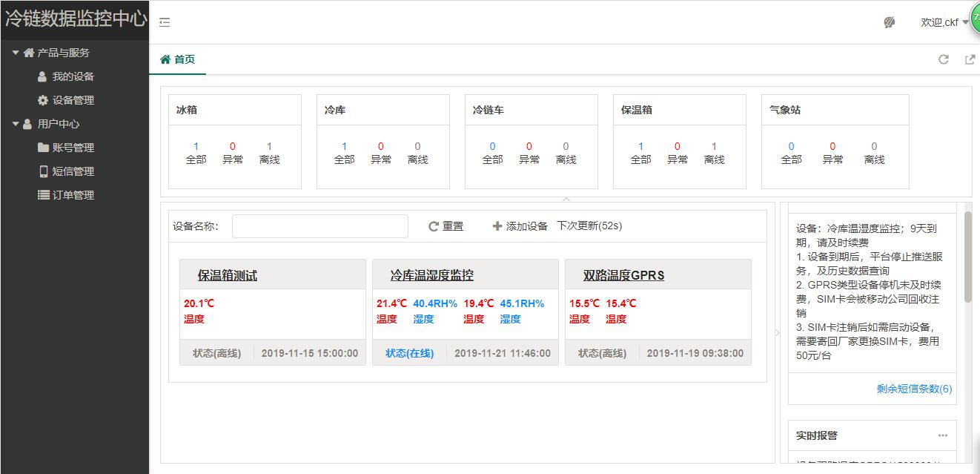980x474 pixels.
Task: Open 设备管理 with gear icon
Action: tap(73, 100)
